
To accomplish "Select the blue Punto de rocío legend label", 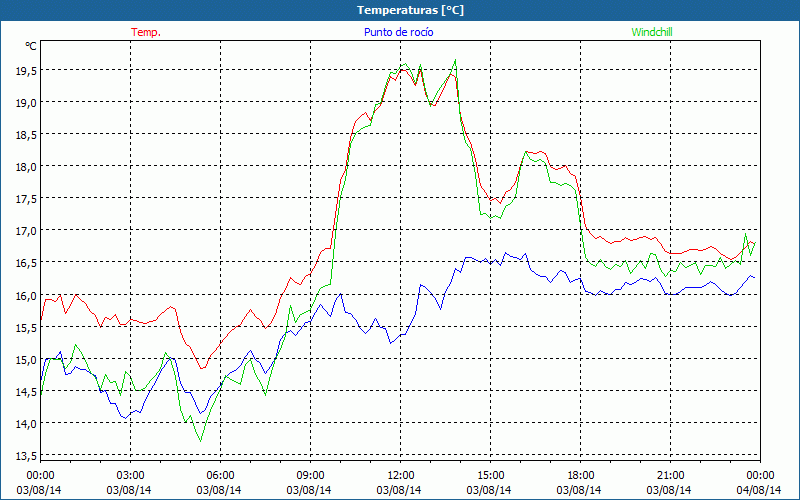I will tap(398, 32).
